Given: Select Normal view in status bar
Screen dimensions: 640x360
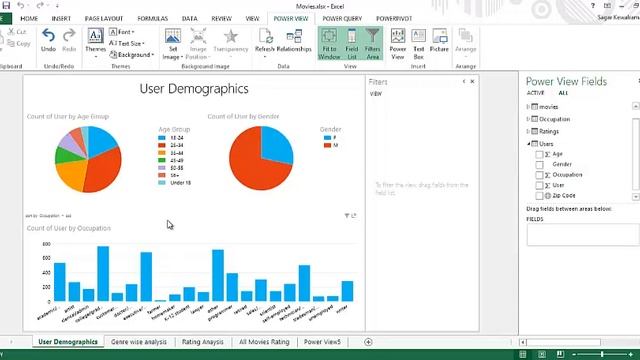Looking at the screenshot, I should coord(522,355).
